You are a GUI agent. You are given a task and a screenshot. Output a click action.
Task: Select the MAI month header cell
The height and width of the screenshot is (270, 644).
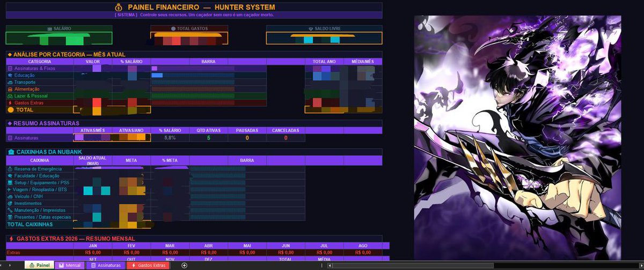247,245
